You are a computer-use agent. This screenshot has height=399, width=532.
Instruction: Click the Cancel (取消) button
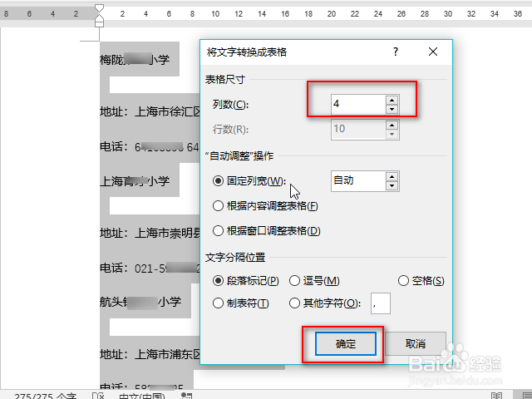tap(416, 343)
